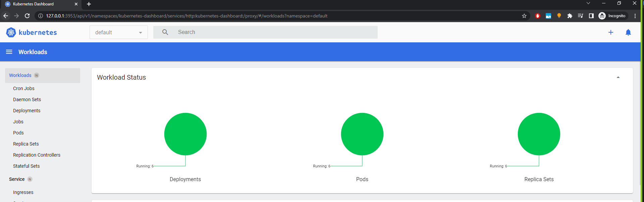Open the default namespace dropdown
Viewport: 644px width, 202px height.
tap(119, 32)
